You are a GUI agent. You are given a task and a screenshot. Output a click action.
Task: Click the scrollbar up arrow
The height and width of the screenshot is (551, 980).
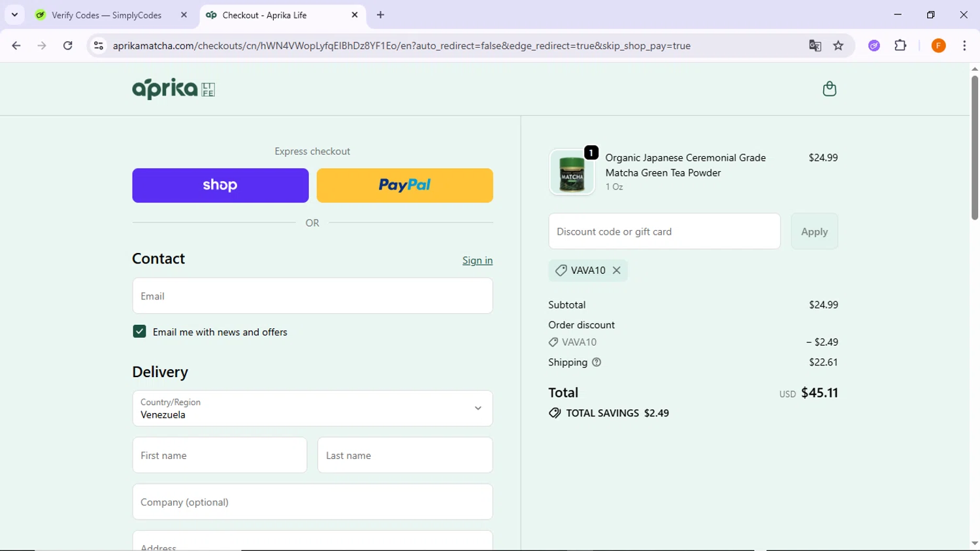click(x=975, y=69)
